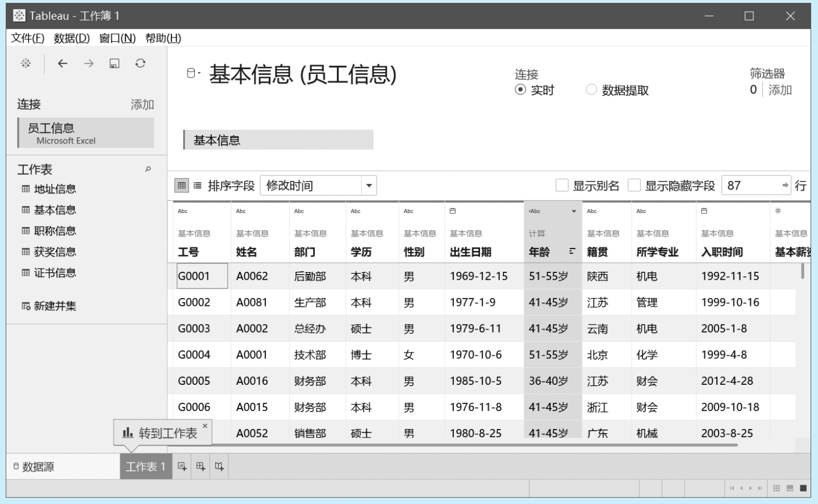Select the 实时 connection radio button
The height and width of the screenshot is (504, 818).
coord(520,90)
